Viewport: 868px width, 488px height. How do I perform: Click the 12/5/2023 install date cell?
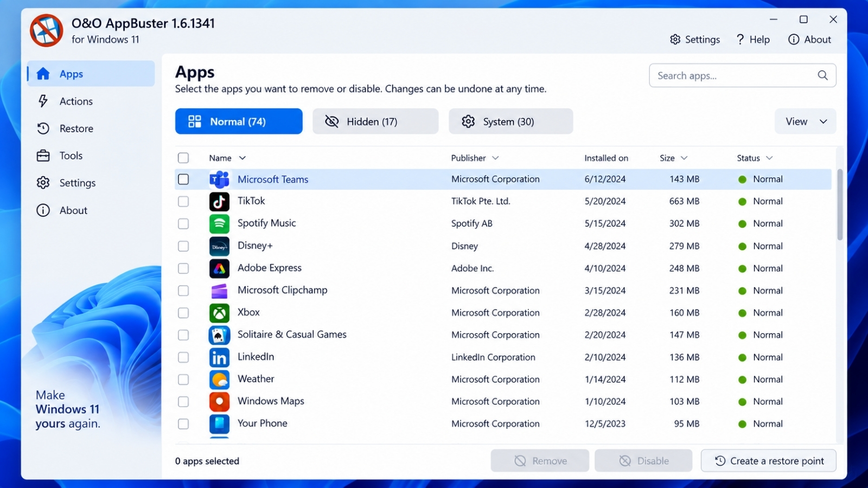coord(605,424)
